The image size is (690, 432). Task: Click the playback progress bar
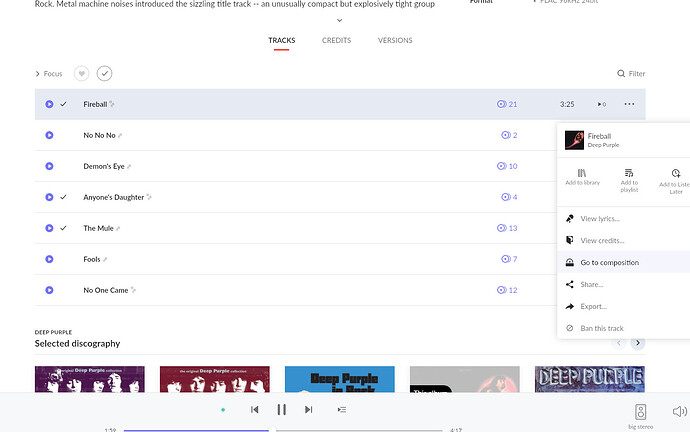coord(283,430)
